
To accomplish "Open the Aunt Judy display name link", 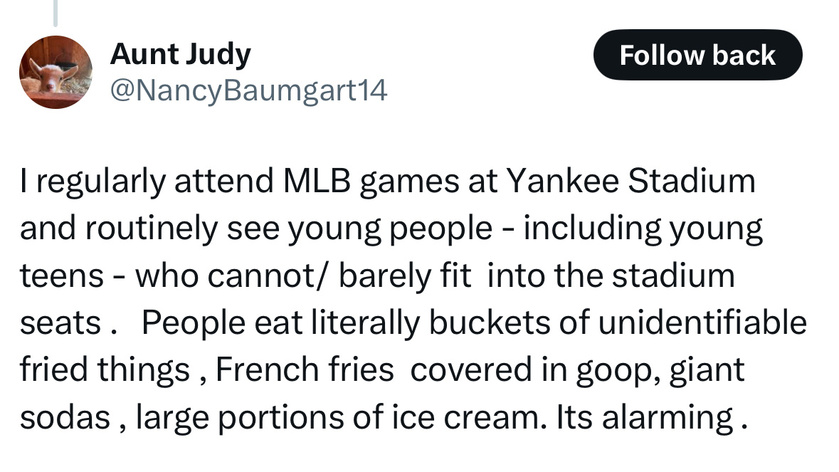I will coord(180,55).
